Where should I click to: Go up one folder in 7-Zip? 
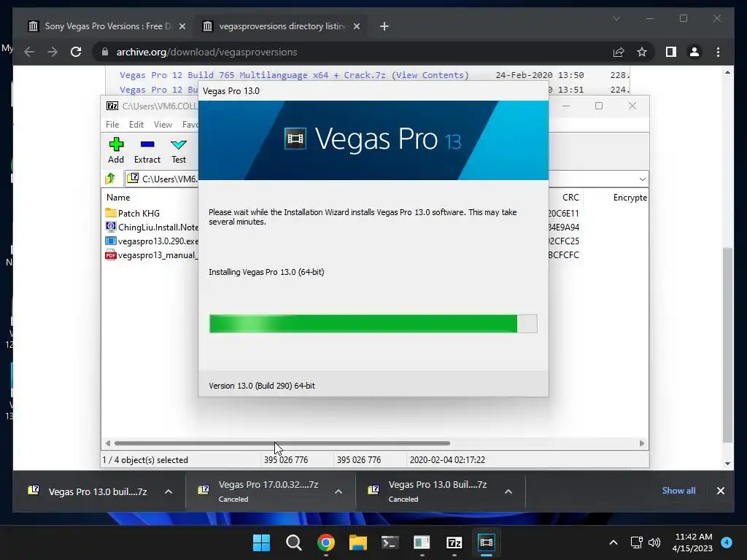point(110,179)
